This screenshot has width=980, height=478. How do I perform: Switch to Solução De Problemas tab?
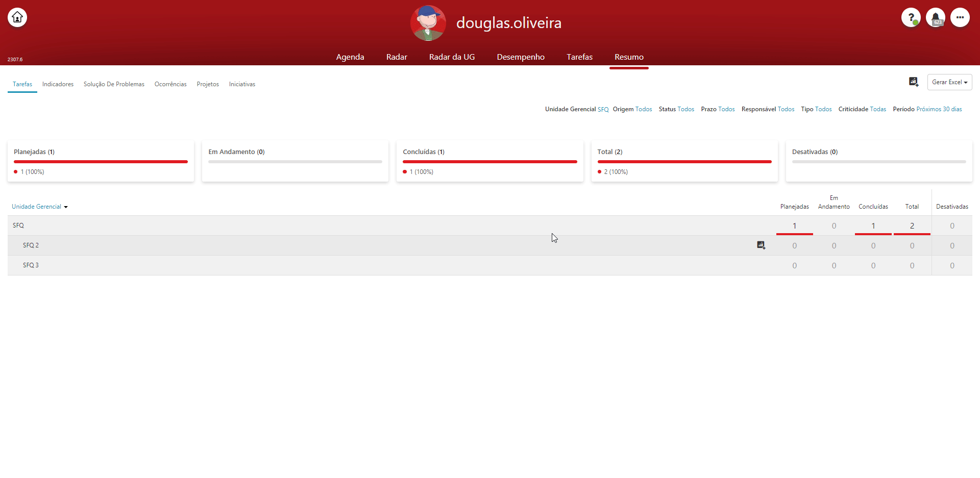pyautogui.click(x=114, y=84)
